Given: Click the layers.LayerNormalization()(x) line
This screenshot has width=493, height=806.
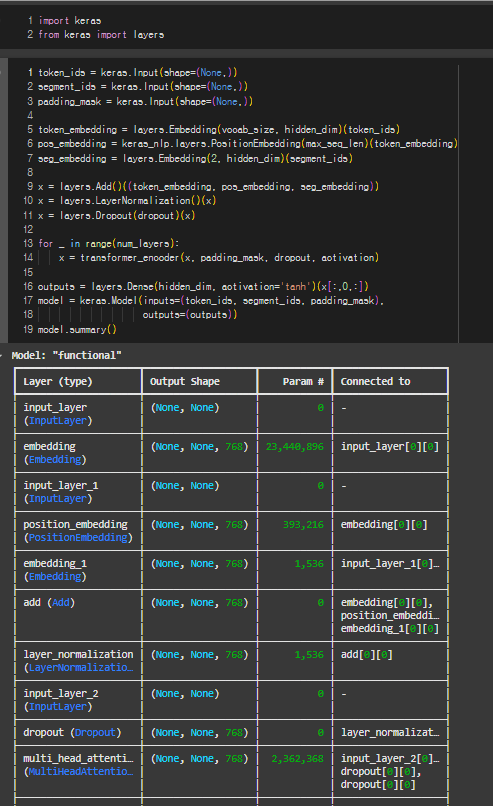Looking at the screenshot, I should click(x=127, y=200).
